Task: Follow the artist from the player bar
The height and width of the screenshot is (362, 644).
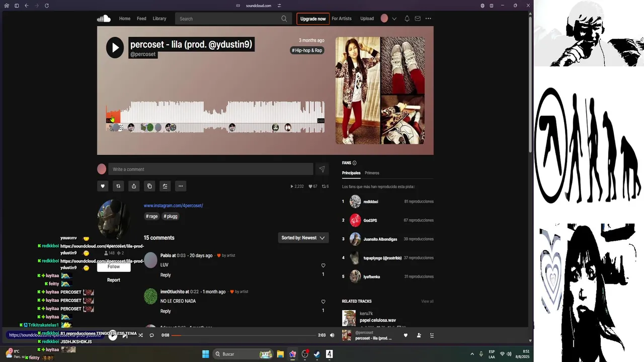Action: coord(419,335)
